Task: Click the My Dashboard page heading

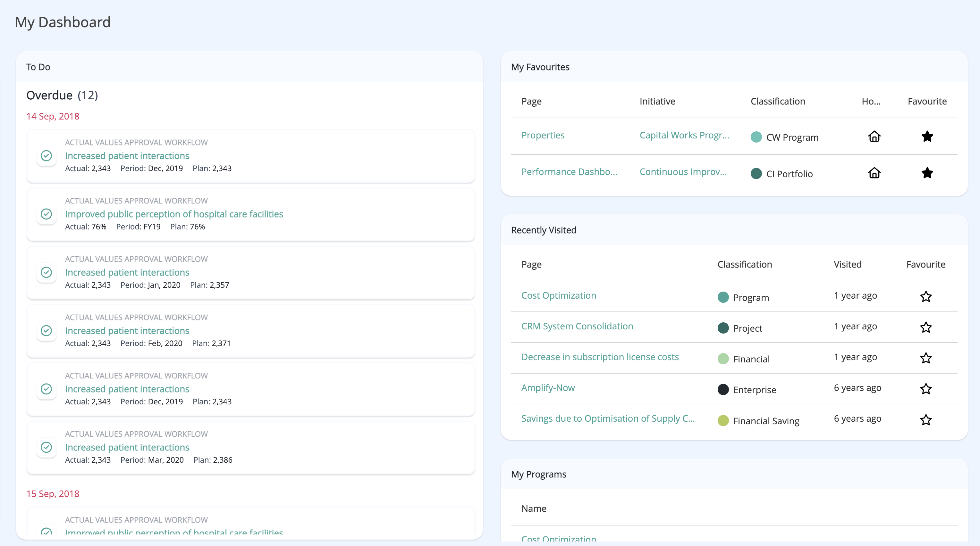Action: click(x=63, y=22)
